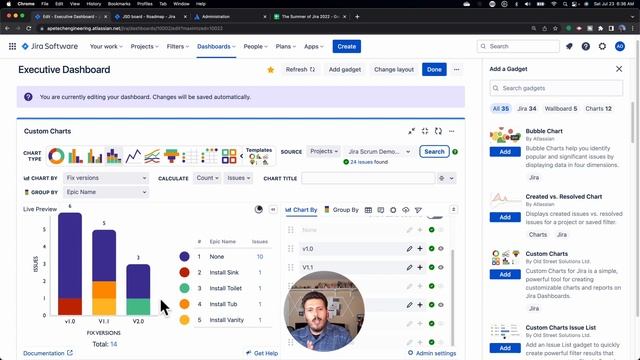Click the plus icon for V1.1
The height and width of the screenshot is (360, 640).
tap(420, 267)
